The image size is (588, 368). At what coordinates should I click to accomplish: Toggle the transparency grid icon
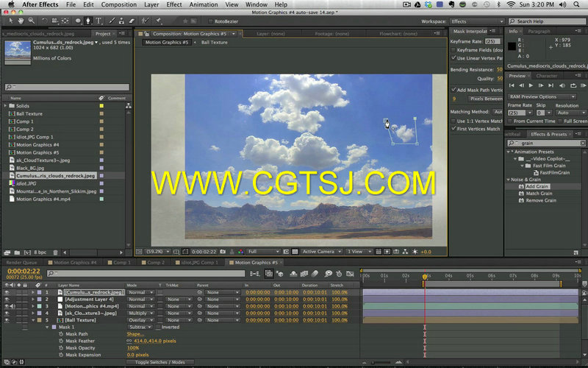(x=295, y=252)
